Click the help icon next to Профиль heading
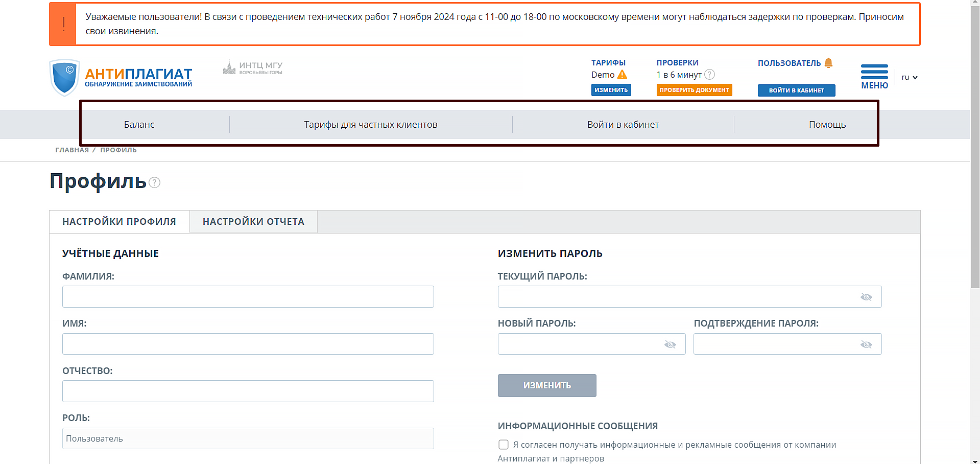The image size is (980, 464). 155,182
